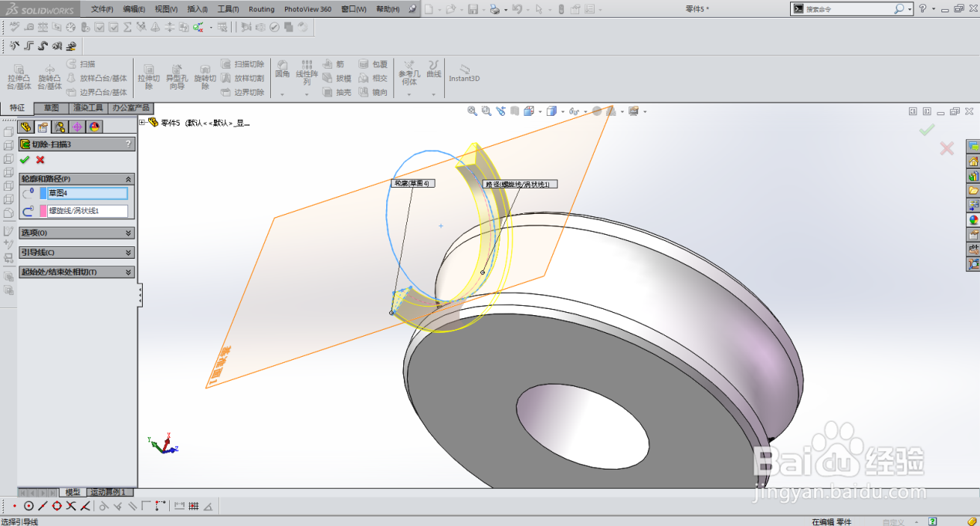Confirm cut-sweep with green checkmark
The height and width of the screenshot is (526, 980).
(25, 159)
